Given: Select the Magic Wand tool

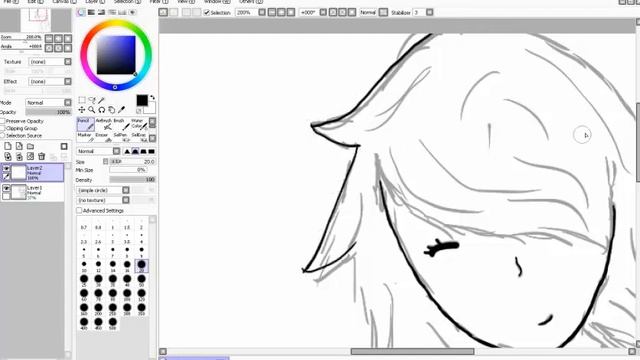Looking at the screenshot, I should (102, 100).
